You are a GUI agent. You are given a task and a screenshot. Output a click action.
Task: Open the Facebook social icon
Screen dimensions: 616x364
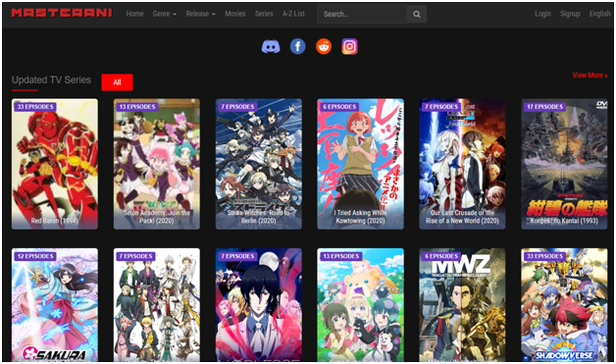[x=298, y=47]
